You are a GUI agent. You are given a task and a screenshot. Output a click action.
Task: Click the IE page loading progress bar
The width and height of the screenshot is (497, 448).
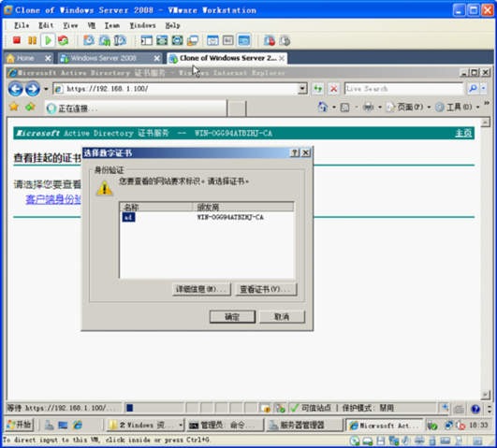click(154, 408)
